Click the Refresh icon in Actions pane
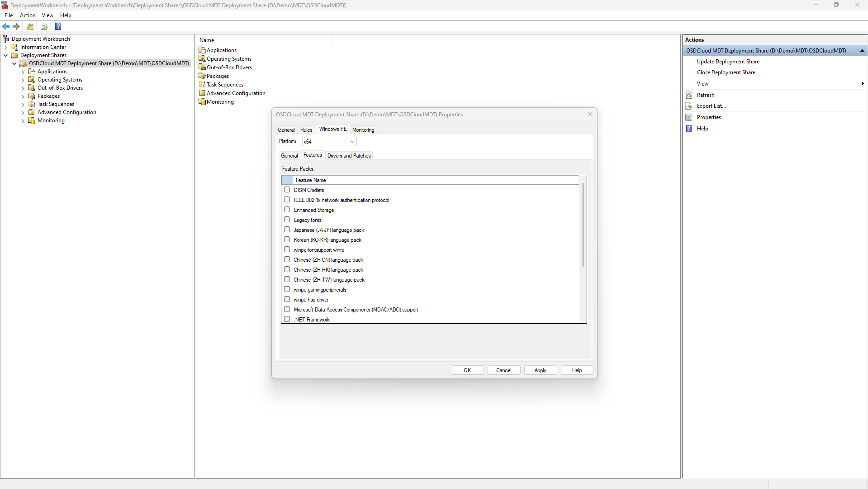The width and height of the screenshot is (868, 489). [689, 95]
